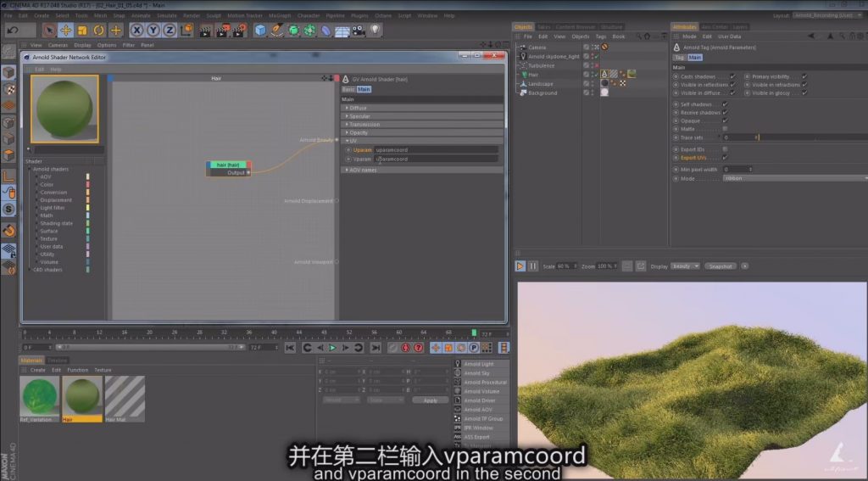Viewport: 868px width, 481px height.
Task: Toggle the Y axis lock
Action: (x=153, y=31)
